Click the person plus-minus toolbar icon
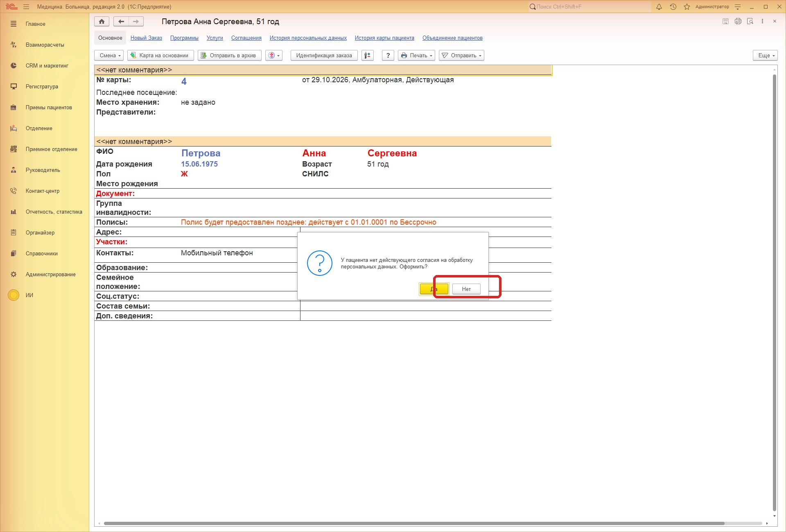Image resolution: width=786 pixels, height=532 pixels. (x=368, y=56)
